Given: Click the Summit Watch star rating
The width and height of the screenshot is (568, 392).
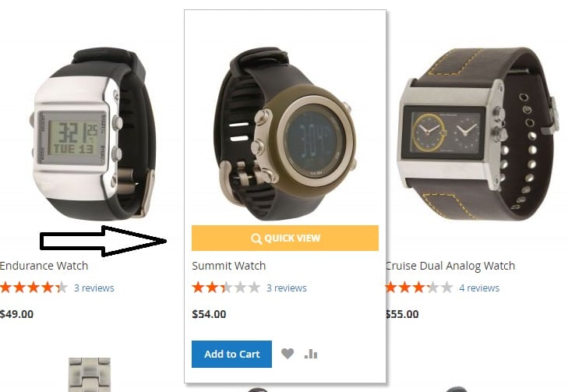Looking at the screenshot, I should [226, 288].
